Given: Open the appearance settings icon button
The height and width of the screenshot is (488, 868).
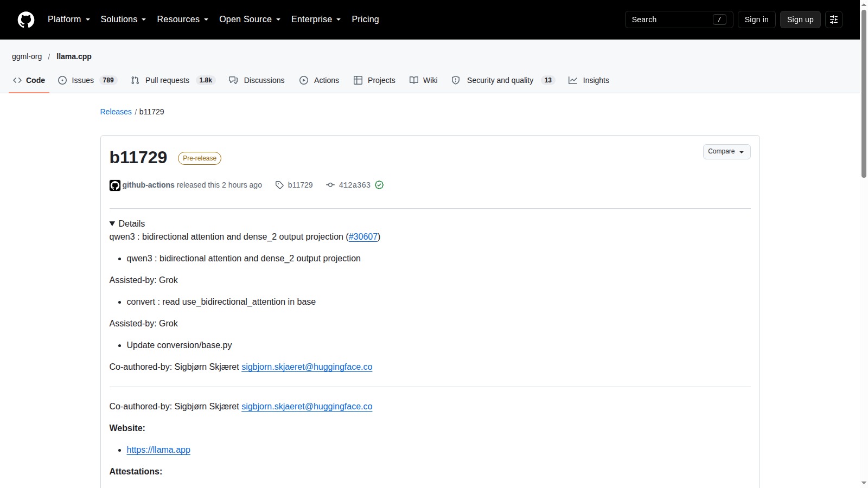Looking at the screenshot, I should click(x=834, y=20).
